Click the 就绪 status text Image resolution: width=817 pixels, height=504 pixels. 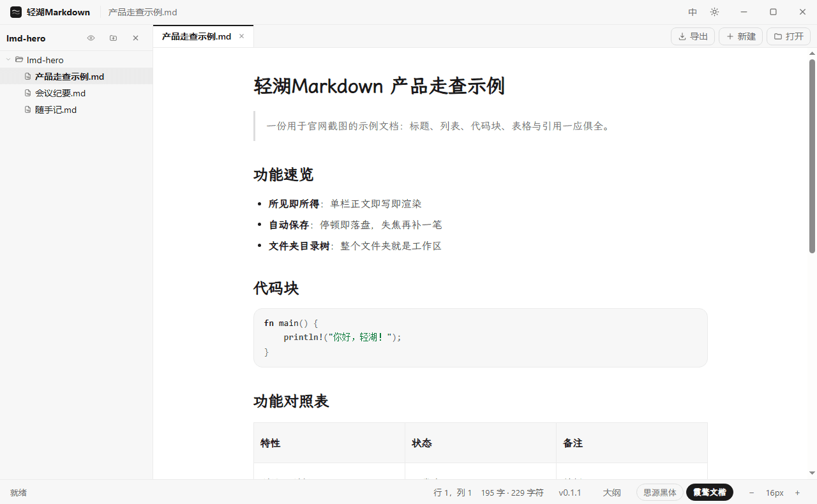point(19,493)
